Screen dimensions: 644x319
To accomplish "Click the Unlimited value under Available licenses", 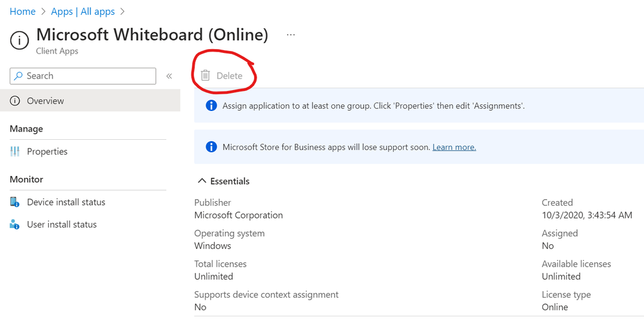I will coord(561,276).
